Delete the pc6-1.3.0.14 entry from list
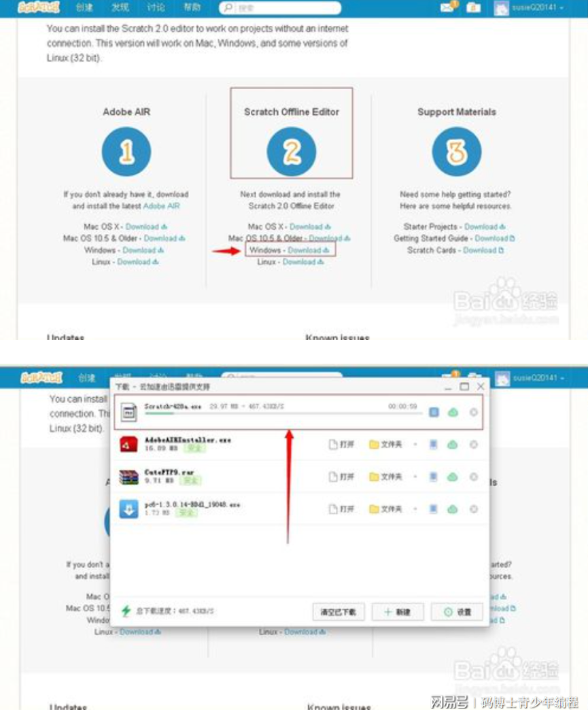The image size is (588, 716). (473, 509)
